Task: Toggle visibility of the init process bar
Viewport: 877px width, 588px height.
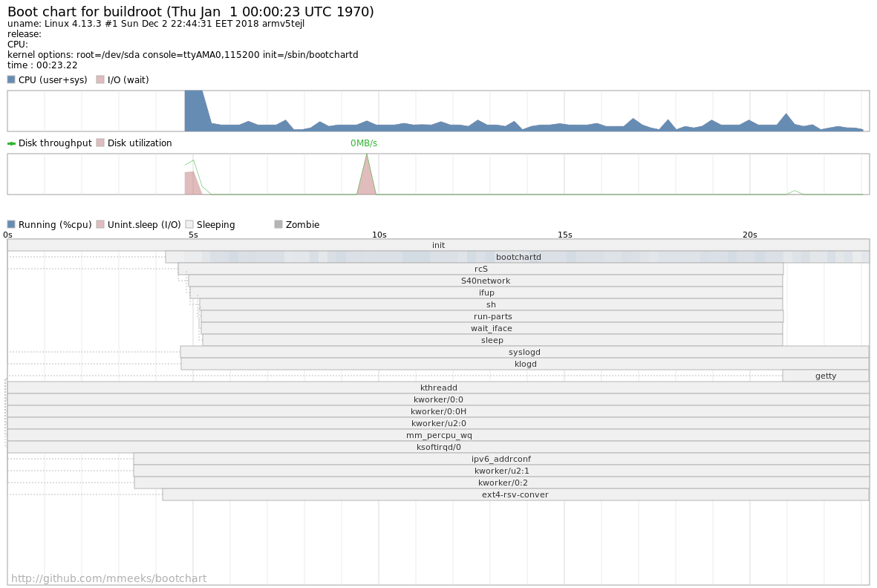Action: (x=438, y=245)
